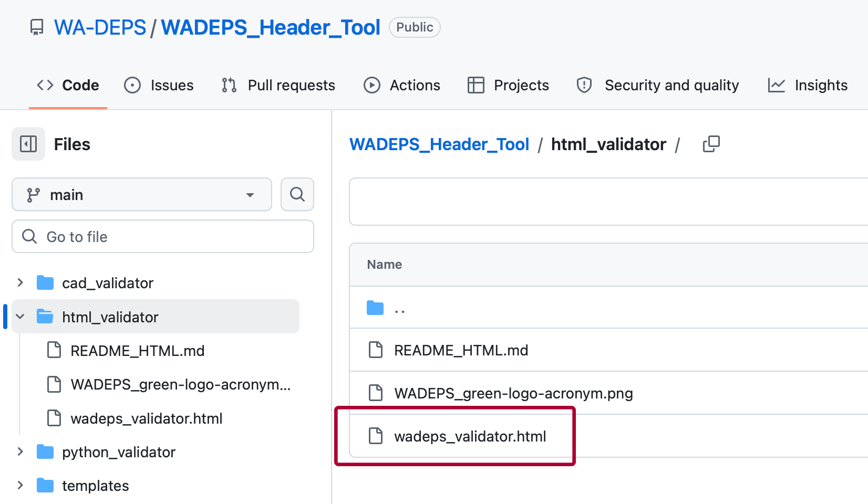This screenshot has width=868, height=504.
Task: Expand the python_validator folder
Action: (20, 451)
